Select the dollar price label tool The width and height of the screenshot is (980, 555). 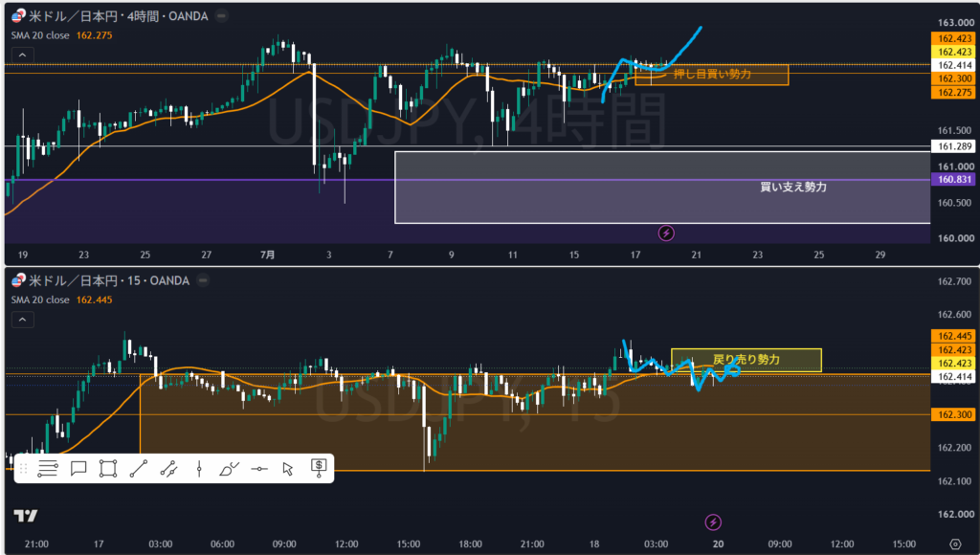(319, 468)
